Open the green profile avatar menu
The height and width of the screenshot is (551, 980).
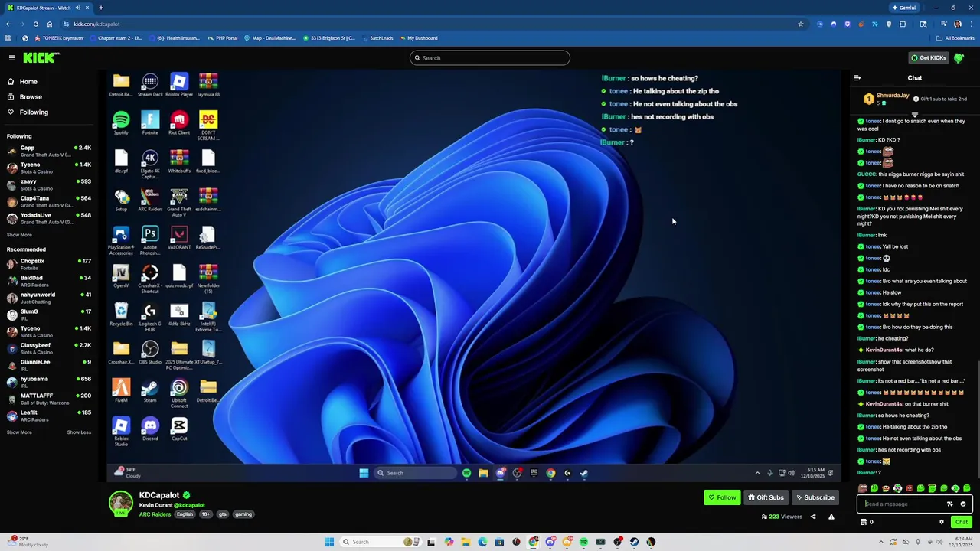click(x=959, y=58)
